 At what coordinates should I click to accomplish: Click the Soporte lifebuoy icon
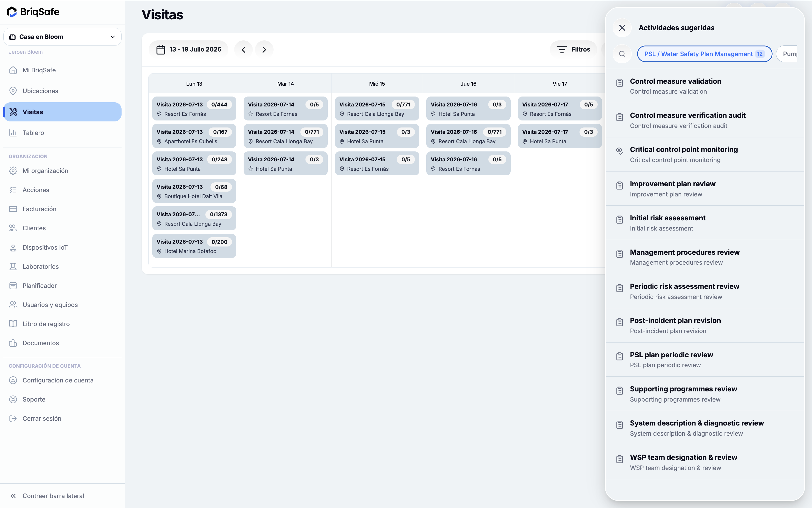coord(13,399)
